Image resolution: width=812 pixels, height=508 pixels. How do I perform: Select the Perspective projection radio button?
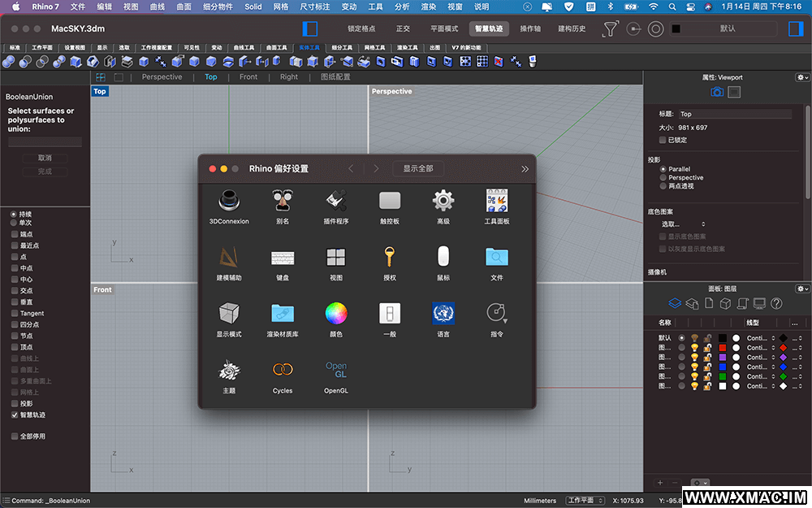[x=663, y=177]
